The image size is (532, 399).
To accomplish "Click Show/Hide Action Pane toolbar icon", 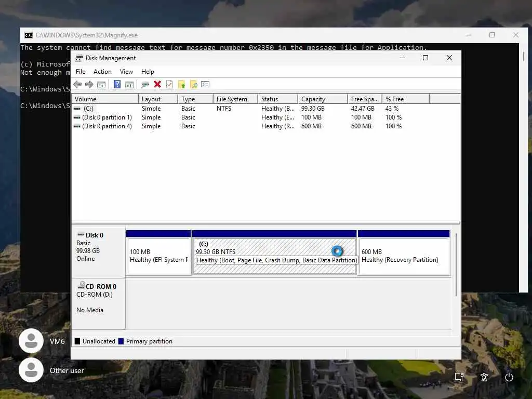I will [x=129, y=85].
